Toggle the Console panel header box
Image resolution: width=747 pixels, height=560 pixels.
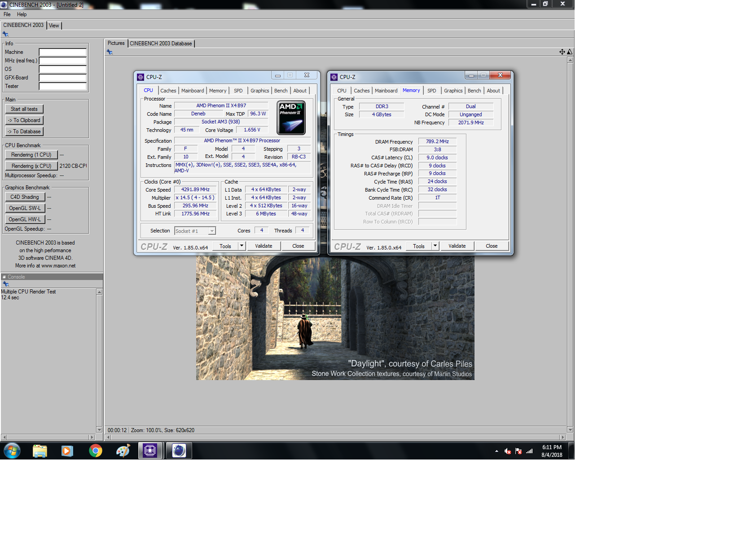coord(4,277)
